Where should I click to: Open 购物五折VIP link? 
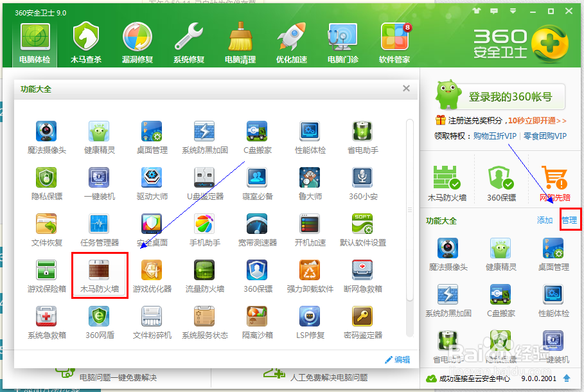click(x=495, y=136)
